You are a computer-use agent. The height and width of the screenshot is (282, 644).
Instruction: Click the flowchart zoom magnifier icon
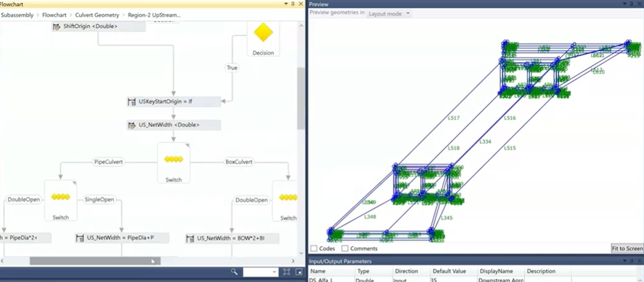click(234, 272)
